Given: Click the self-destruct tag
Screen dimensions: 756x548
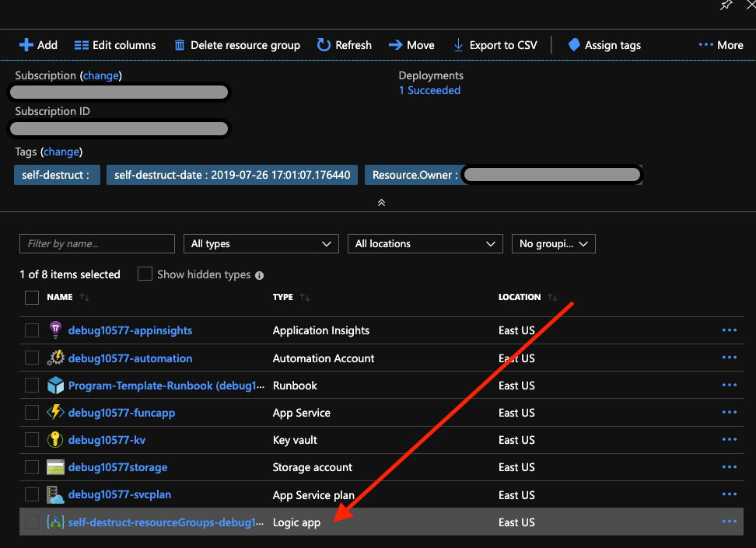Looking at the screenshot, I should click(57, 175).
